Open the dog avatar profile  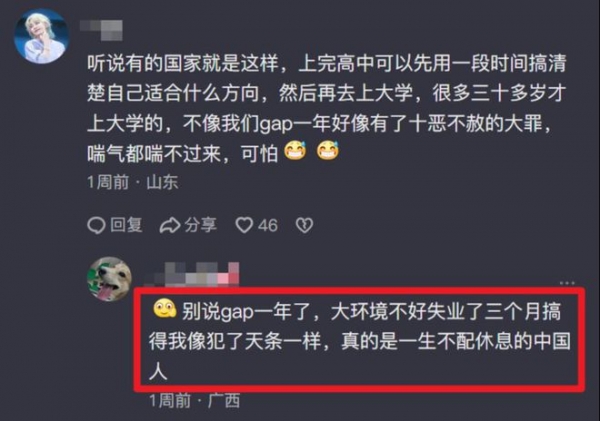click(x=109, y=279)
